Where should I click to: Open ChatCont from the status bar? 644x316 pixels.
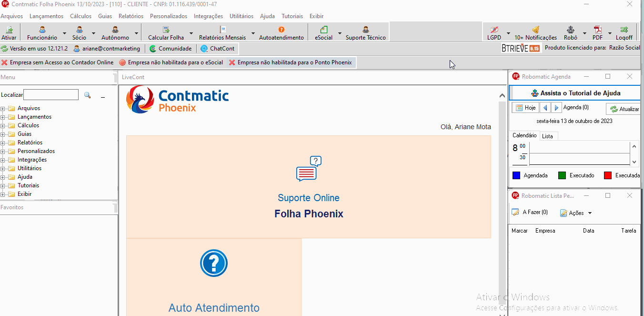(218, 49)
